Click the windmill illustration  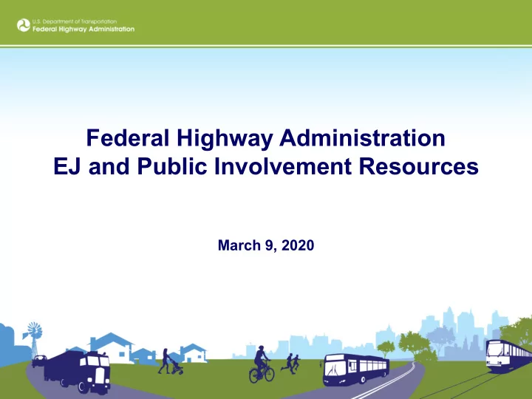point(34,340)
